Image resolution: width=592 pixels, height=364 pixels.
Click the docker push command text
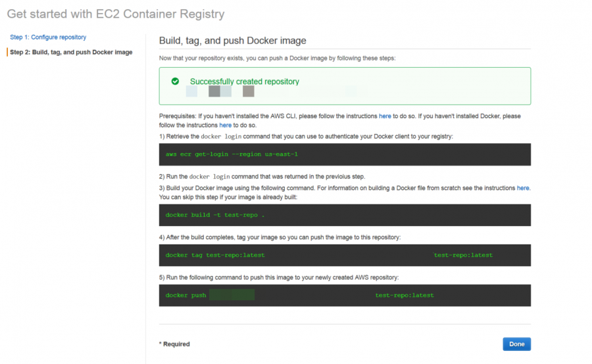tap(185, 296)
